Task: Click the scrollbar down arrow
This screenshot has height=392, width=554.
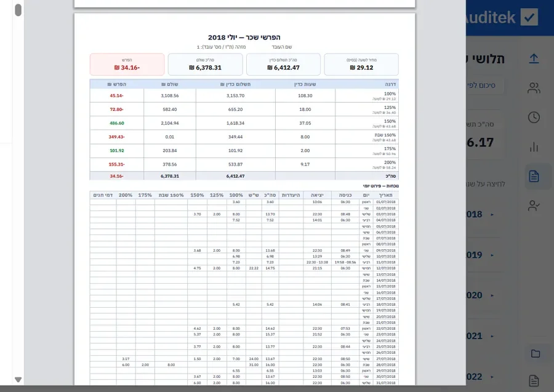Action: (18, 380)
